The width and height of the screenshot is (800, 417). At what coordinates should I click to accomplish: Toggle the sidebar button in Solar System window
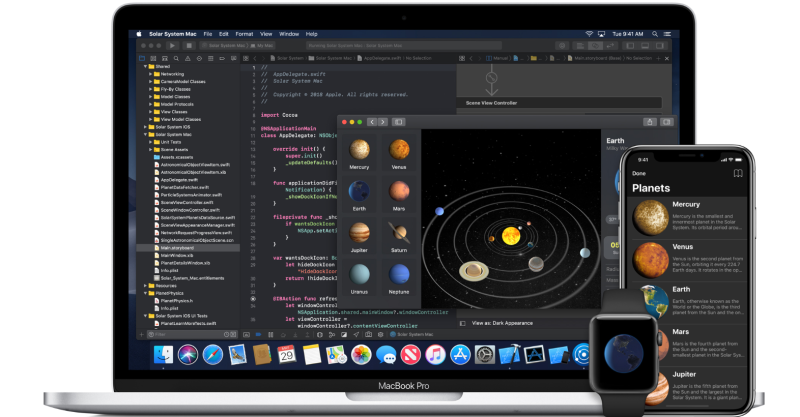pyautogui.click(x=399, y=122)
